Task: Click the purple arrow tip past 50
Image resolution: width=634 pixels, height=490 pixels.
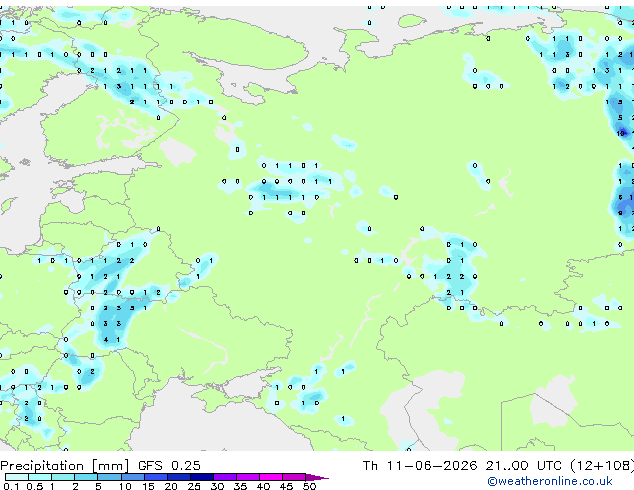Action: pyautogui.click(x=317, y=477)
